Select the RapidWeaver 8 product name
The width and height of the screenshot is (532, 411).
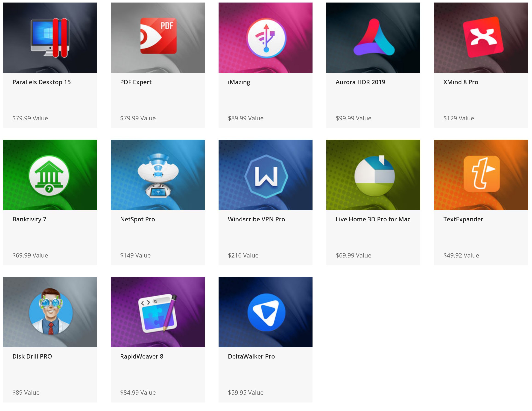142,356
